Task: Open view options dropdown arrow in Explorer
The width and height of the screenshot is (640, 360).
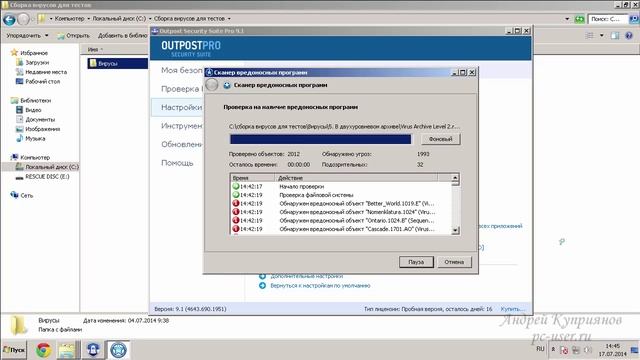Action: (601, 36)
